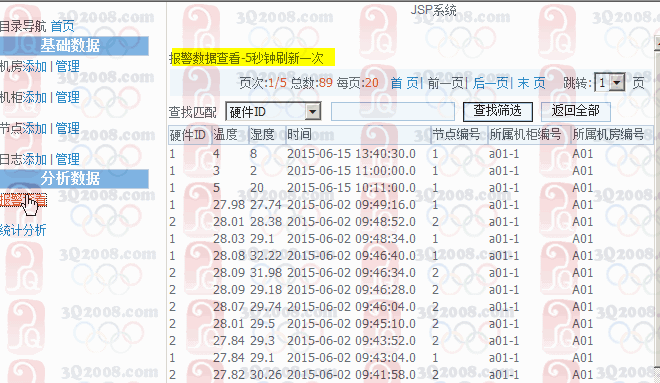
Task: Open the 首页 home link
Action: [62, 26]
